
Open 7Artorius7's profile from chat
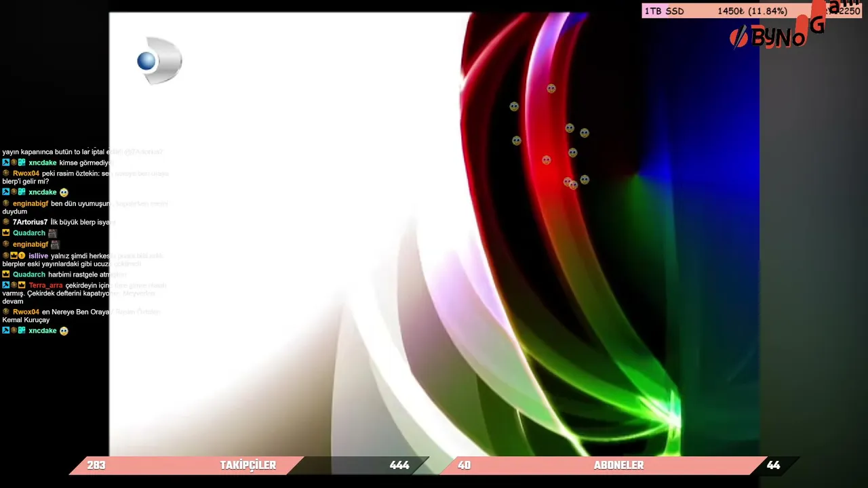30,222
